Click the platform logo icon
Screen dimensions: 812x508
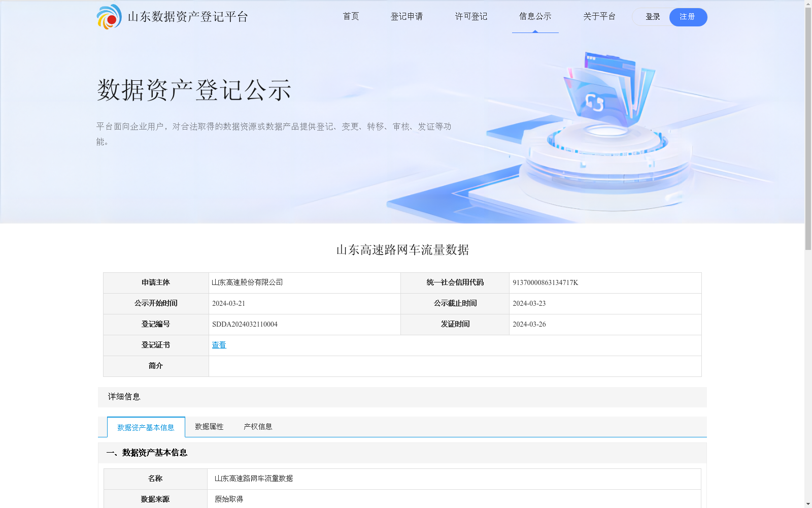(x=109, y=17)
